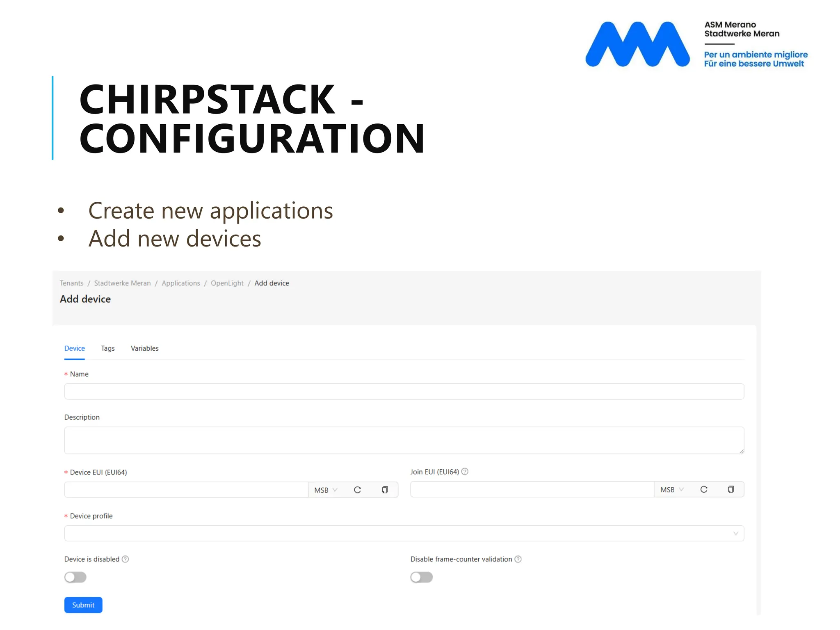Click the Add device breadcrumb item
Image resolution: width=840 pixels, height=630 pixels.
(x=272, y=283)
